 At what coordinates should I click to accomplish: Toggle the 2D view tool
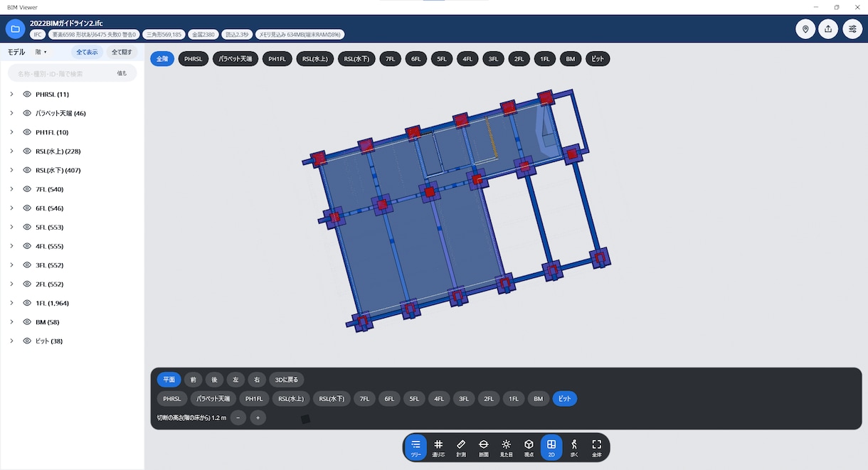[551, 447]
